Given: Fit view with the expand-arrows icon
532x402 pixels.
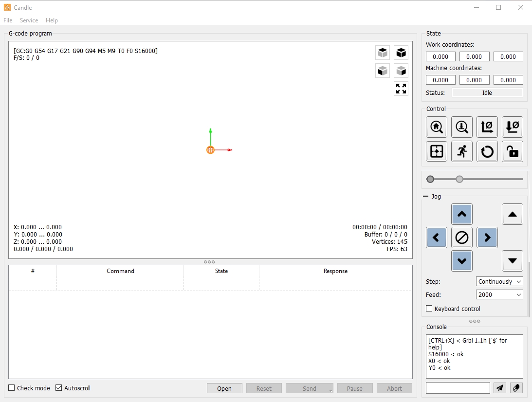Looking at the screenshot, I should tap(401, 89).
